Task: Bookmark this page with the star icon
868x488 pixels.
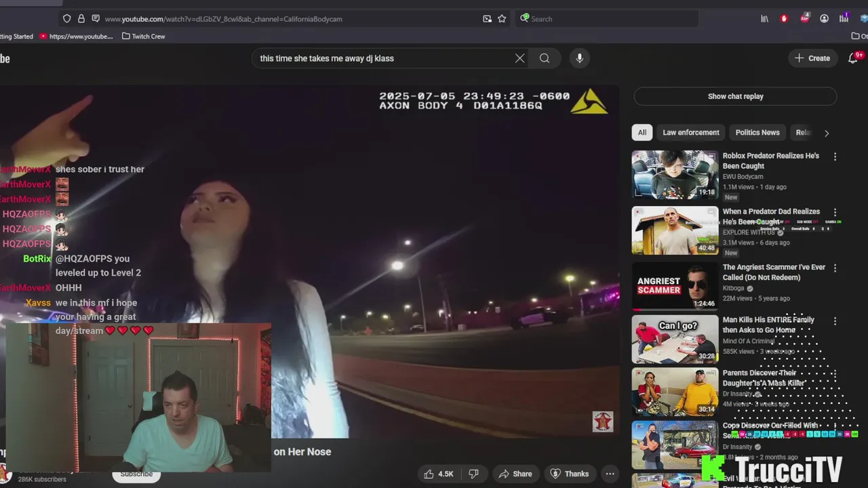Action: pos(502,19)
